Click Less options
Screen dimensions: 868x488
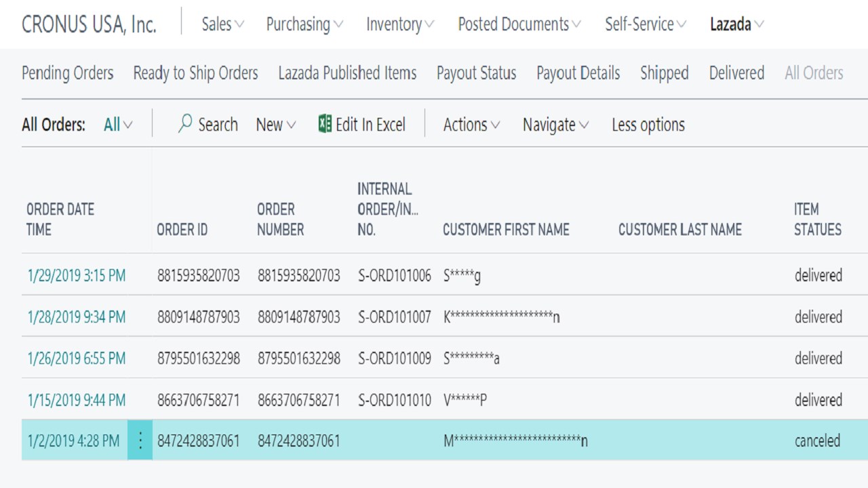pos(648,125)
